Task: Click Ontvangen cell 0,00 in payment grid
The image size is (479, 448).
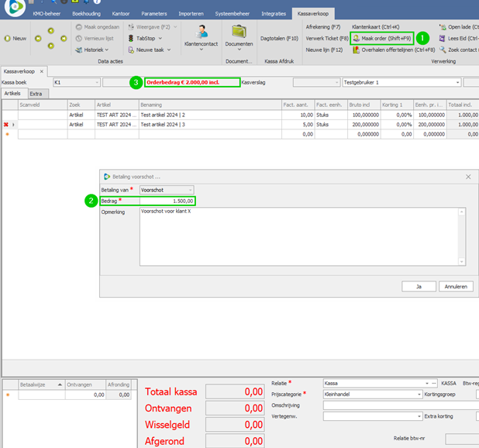Action: pyautogui.click(x=85, y=395)
